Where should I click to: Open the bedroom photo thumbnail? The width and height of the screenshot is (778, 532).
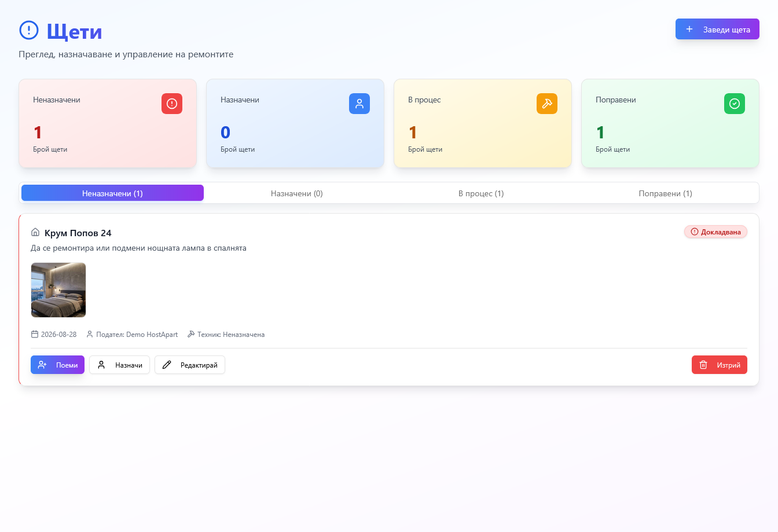58,290
